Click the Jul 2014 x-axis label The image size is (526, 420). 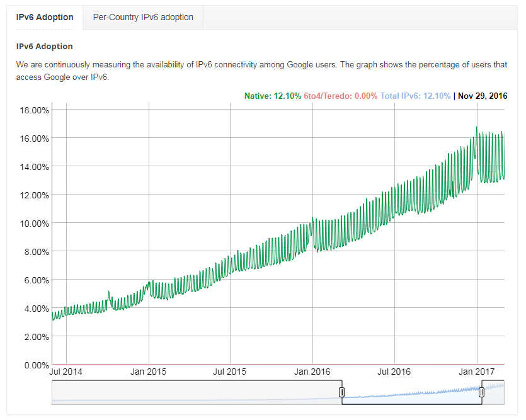click(66, 372)
